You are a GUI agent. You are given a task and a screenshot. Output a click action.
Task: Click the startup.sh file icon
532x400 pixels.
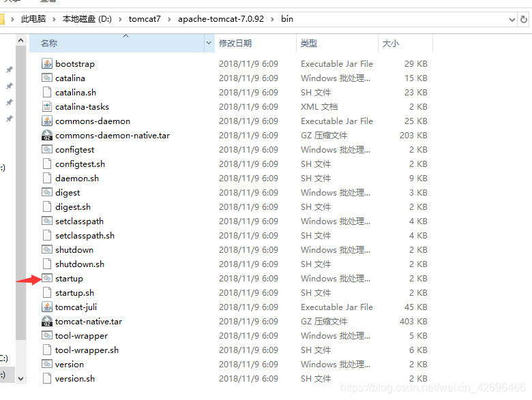pyautogui.click(x=47, y=292)
